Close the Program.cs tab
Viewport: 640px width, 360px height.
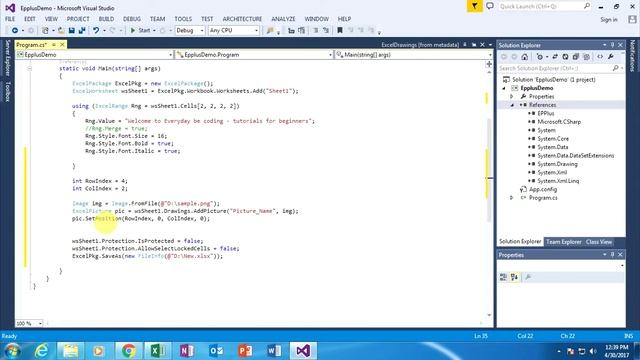[62, 44]
